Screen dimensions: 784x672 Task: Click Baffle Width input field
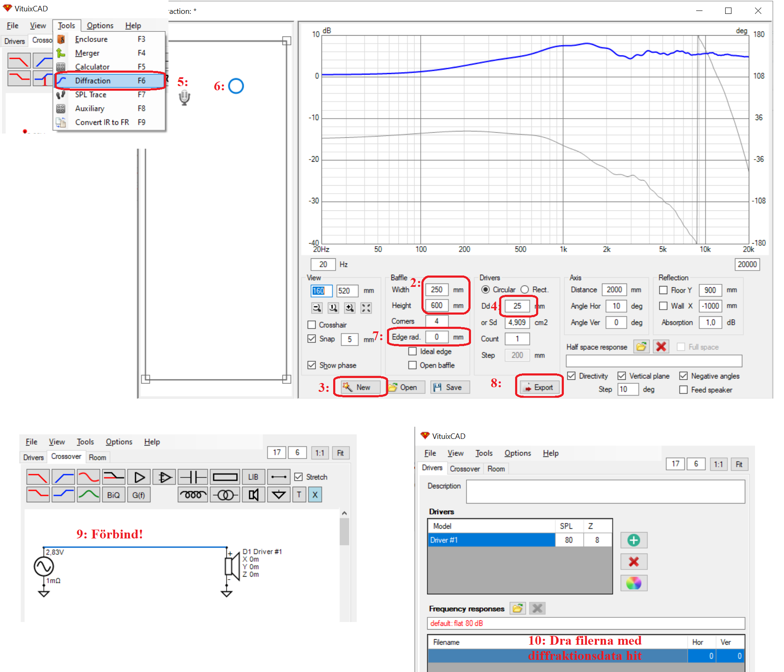point(437,289)
